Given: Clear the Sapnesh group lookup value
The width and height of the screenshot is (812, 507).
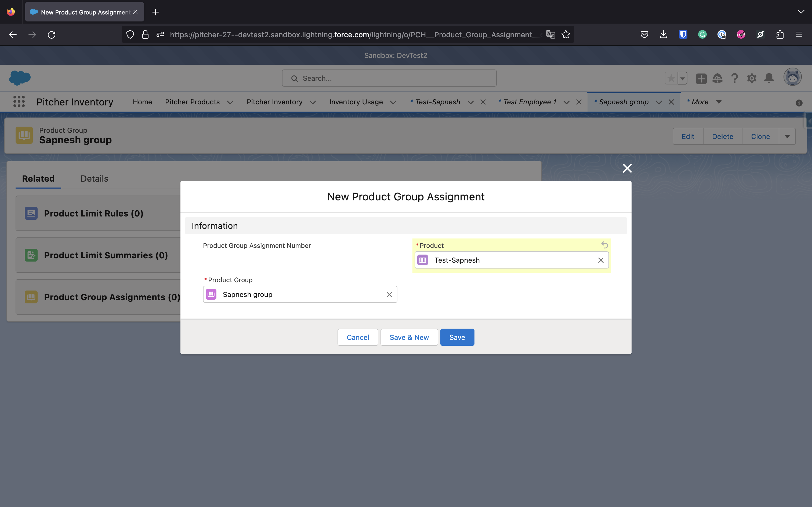Looking at the screenshot, I should pyautogui.click(x=389, y=295).
